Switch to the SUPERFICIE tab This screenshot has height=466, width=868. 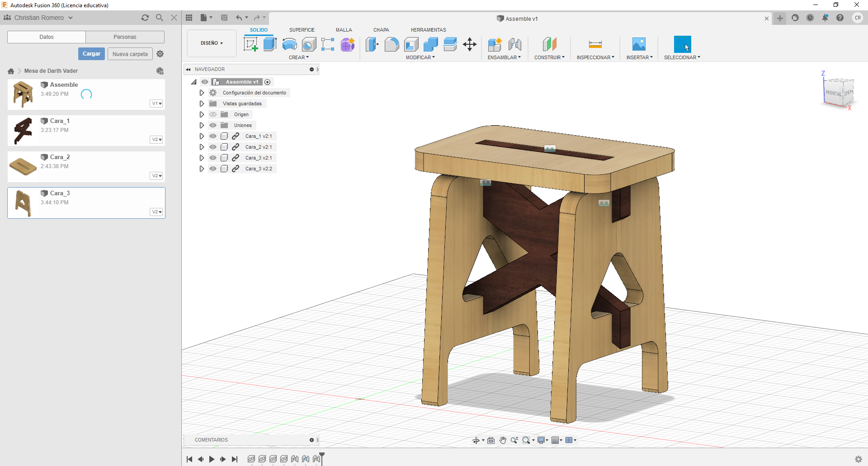302,30
